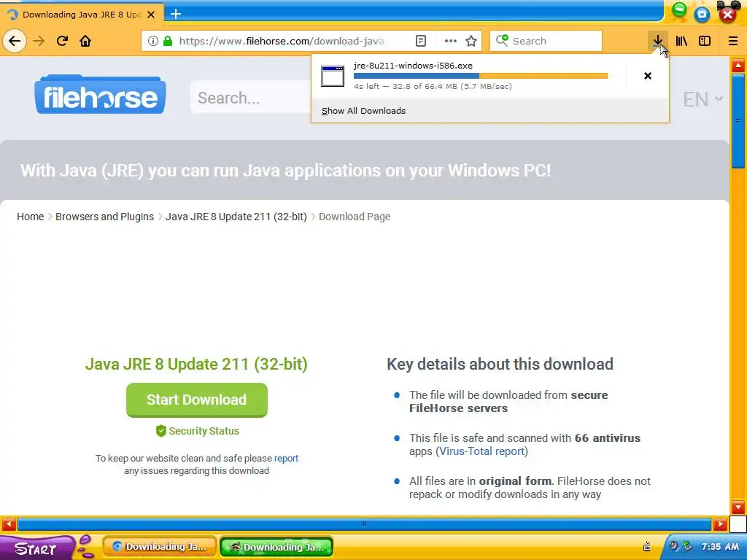Viewport: 747px width, 560px height.
Task: Open Browsers and Plugins breadcrumb
Action: pyautogui.click(x=104, y=217)
